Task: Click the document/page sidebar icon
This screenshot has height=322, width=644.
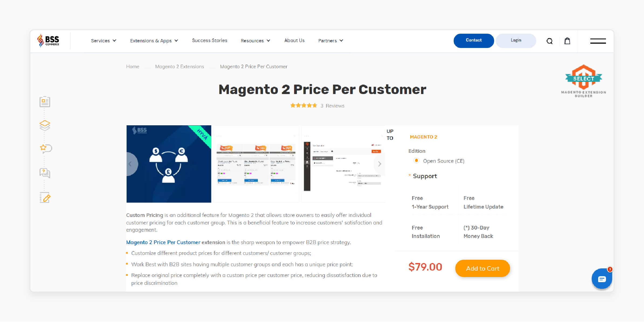Action: tap(45, 101)
